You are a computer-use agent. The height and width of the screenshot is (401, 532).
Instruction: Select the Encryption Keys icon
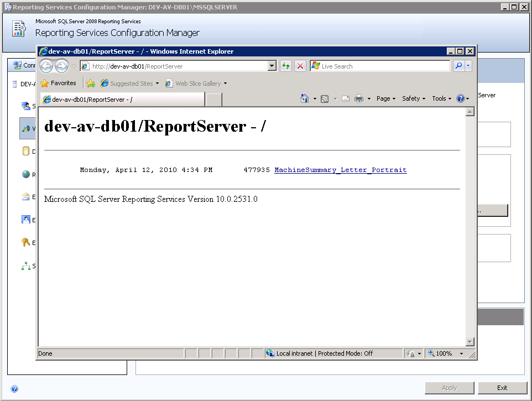pos(27,242)
